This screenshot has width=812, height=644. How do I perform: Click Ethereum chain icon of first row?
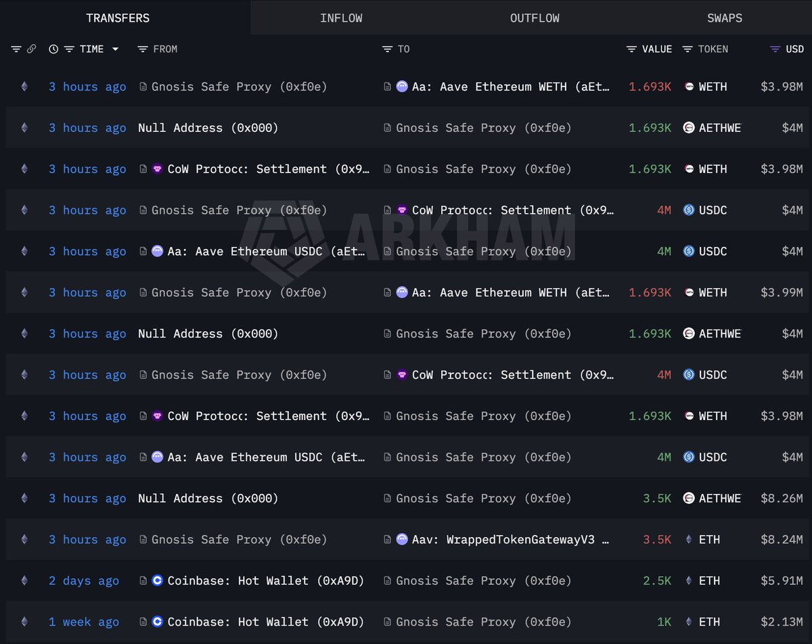click(24, 87)
